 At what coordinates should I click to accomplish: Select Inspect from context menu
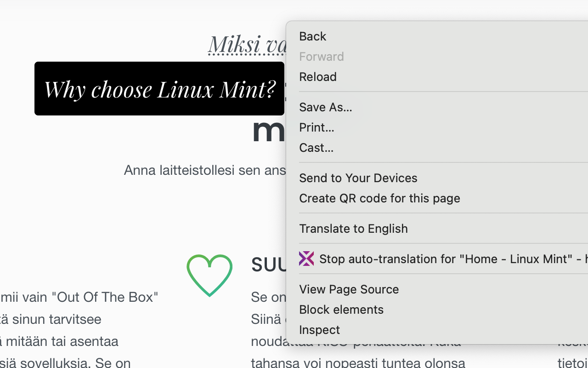(319, 330)
